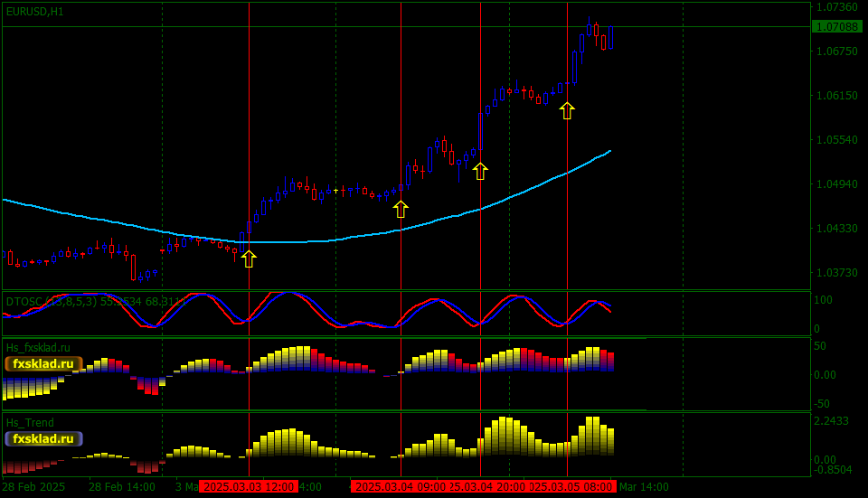Click the 1.06750 price scale value

(x=837, y=51)
